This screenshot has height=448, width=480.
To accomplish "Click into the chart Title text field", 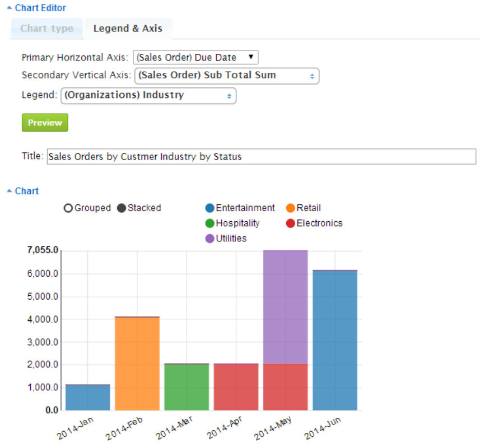I will [261, 157].
